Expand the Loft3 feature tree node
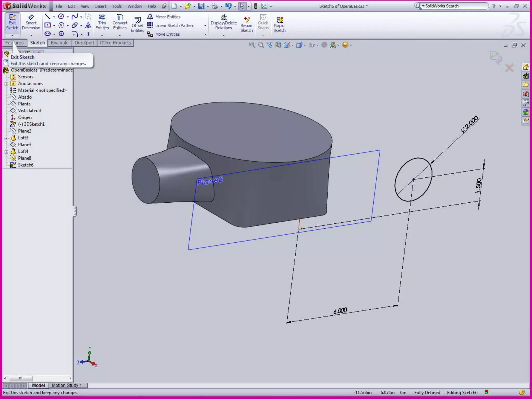This screenshot has width=532, height=399. 6,138
